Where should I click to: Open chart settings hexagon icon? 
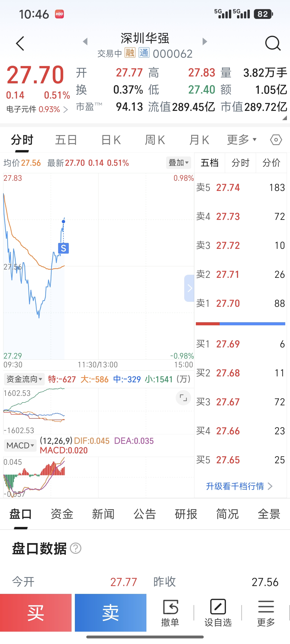pyautogui.click(x=276, y=140)
